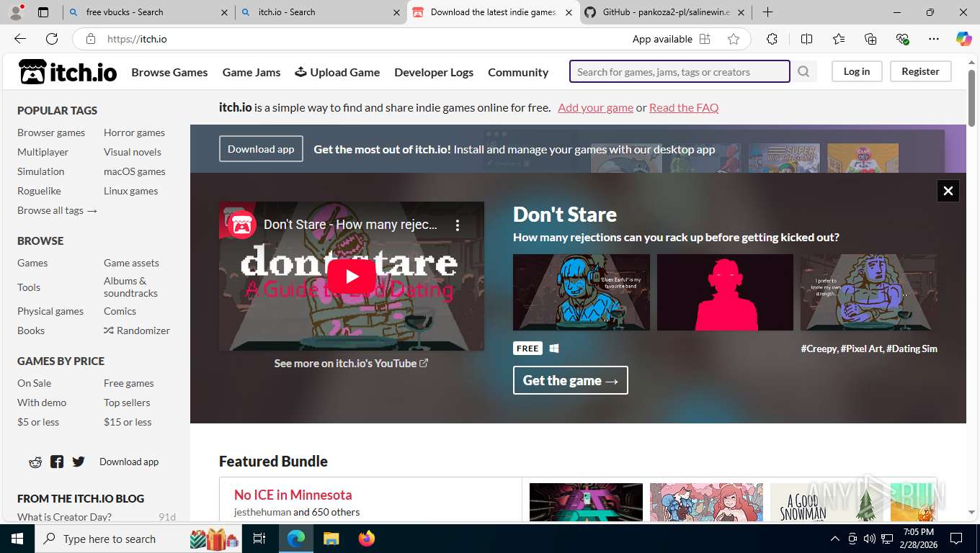Open the Roguelike tag
Screen dimensions: 980x553
(x=39, y=191)
